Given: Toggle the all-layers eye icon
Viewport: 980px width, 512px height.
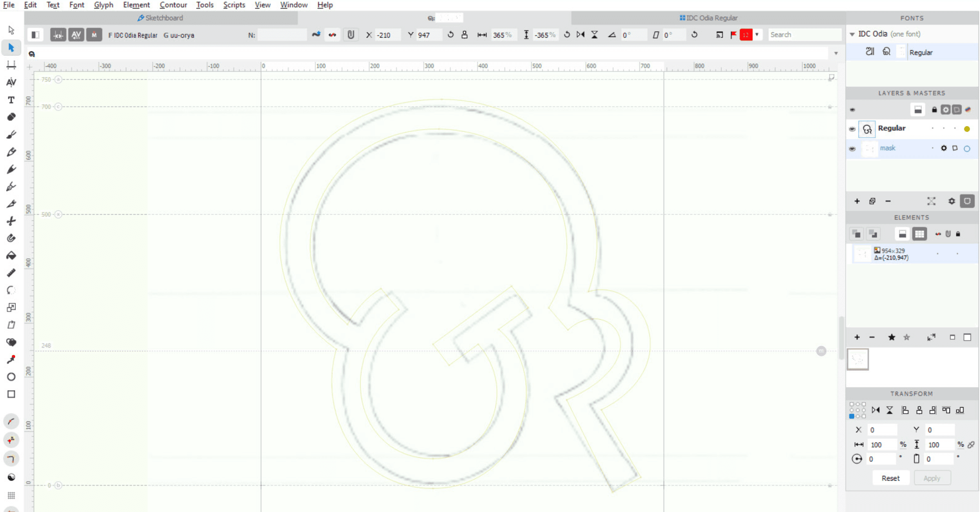Looking at the screenshot, I should pyautogui.click(x=852, y=109).
